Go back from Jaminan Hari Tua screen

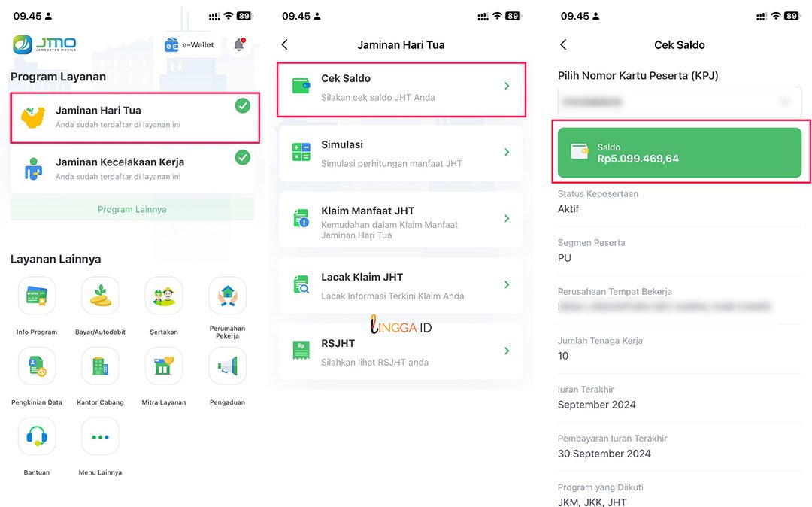[x=285, y=44]
